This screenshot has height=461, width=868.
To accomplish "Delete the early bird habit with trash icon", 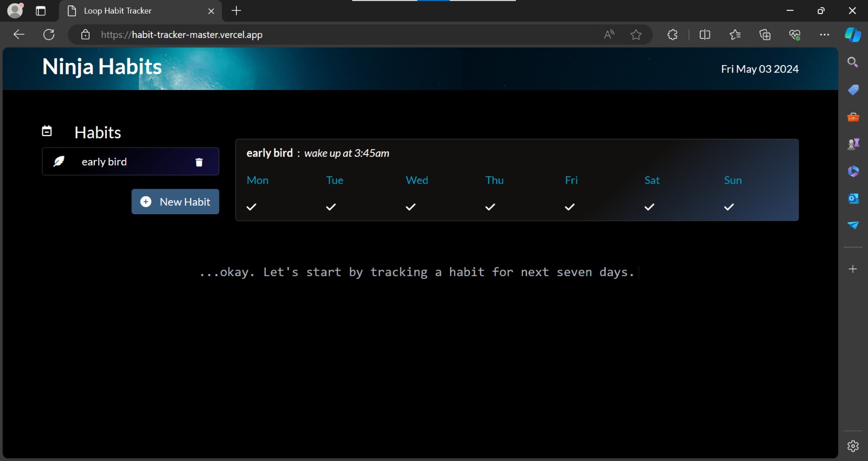I will [199, 162].
